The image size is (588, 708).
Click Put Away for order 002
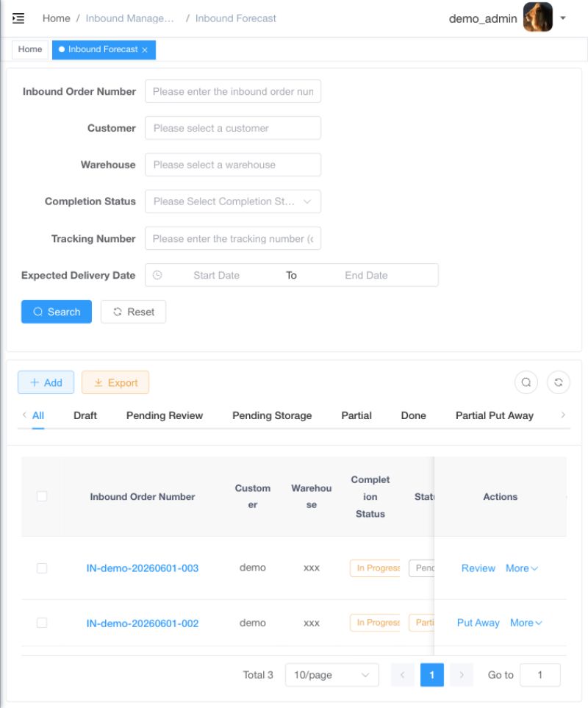pos(478,623)
